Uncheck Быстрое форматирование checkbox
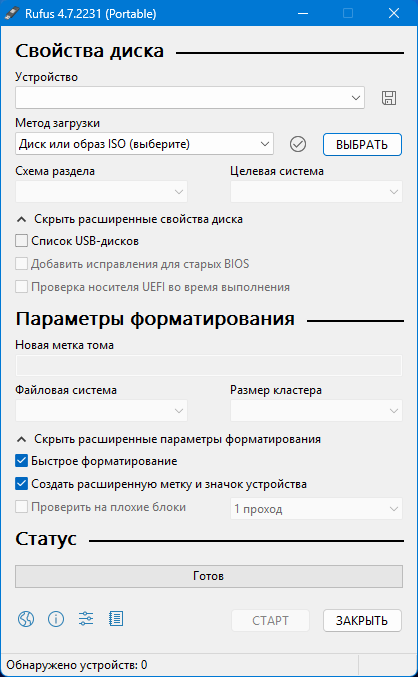Image resolution: width=418 pixels, height=677 pixels. click(22, 461)
